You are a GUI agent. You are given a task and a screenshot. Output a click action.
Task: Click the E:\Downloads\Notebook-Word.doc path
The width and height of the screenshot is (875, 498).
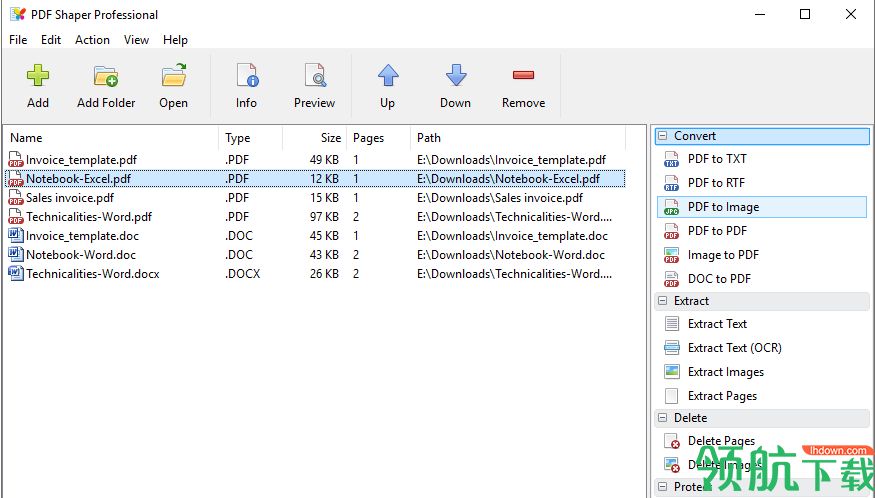tap(511, 255)
